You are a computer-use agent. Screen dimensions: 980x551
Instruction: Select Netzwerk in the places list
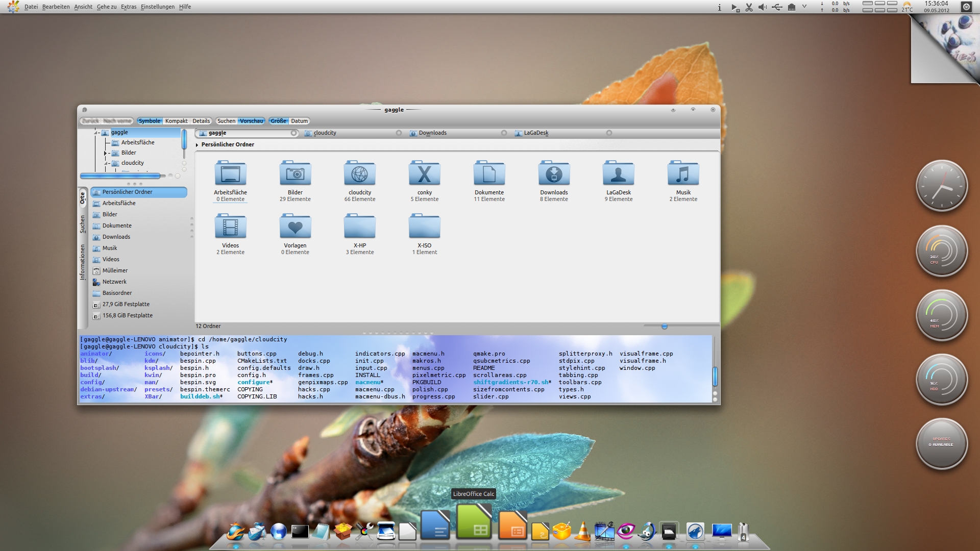[139, 282]
